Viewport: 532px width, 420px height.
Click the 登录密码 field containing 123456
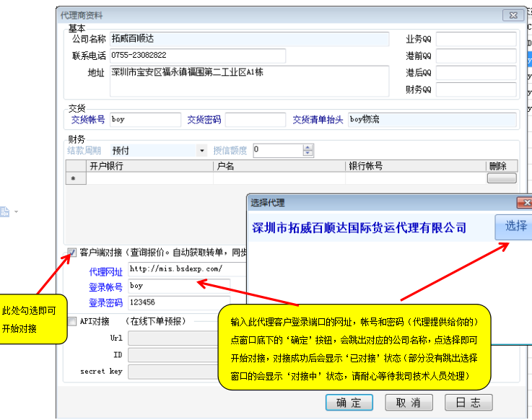coord(179,303)
